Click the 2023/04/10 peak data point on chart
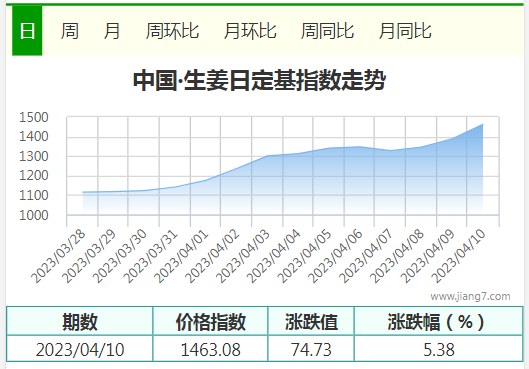The width and height of the screenshot is (529, 369). coord(483,124)
